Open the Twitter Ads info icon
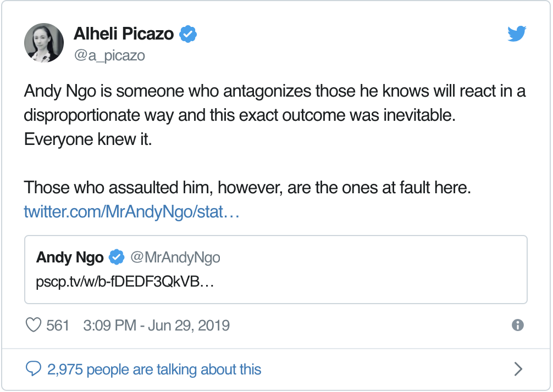Viewport: 553px width, 392px height. click(518, 325)
